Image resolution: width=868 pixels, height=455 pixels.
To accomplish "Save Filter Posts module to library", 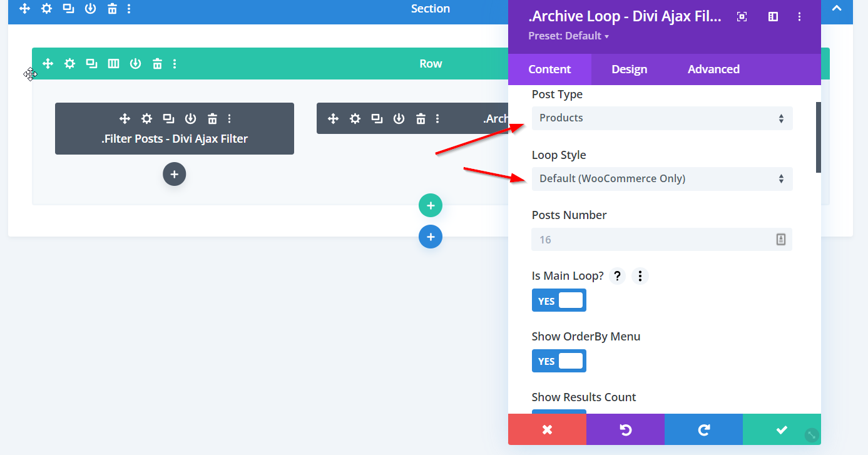I will [190, 118].
